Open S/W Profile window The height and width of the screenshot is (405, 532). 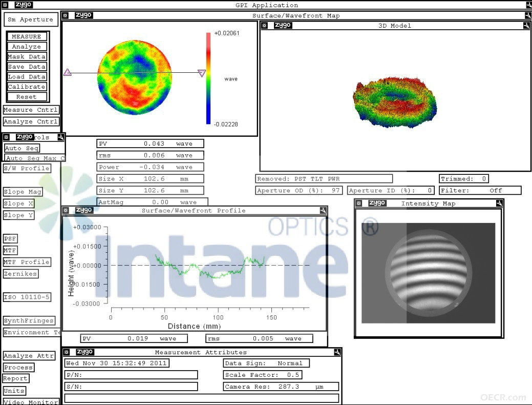tap(27, 168)
